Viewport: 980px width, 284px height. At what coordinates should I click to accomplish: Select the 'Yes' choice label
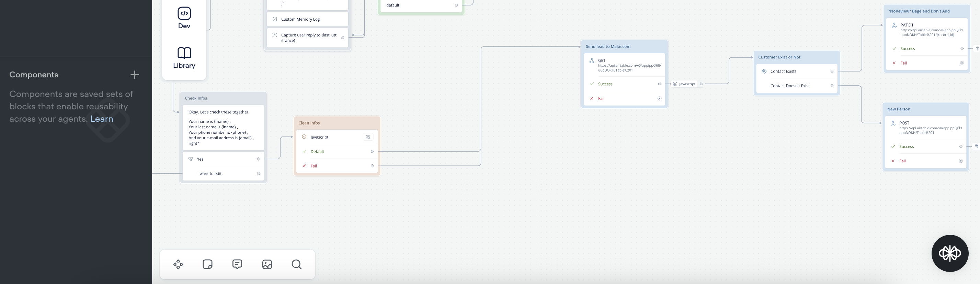coord(200,159)
